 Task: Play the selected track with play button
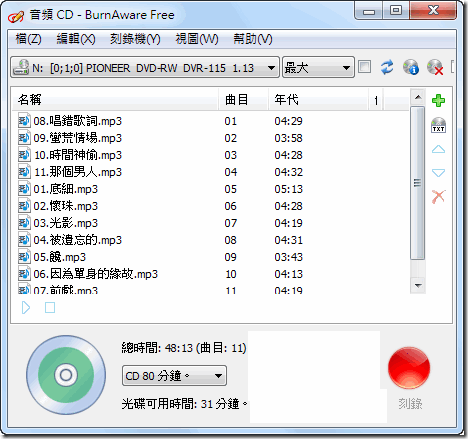(26, 307)
